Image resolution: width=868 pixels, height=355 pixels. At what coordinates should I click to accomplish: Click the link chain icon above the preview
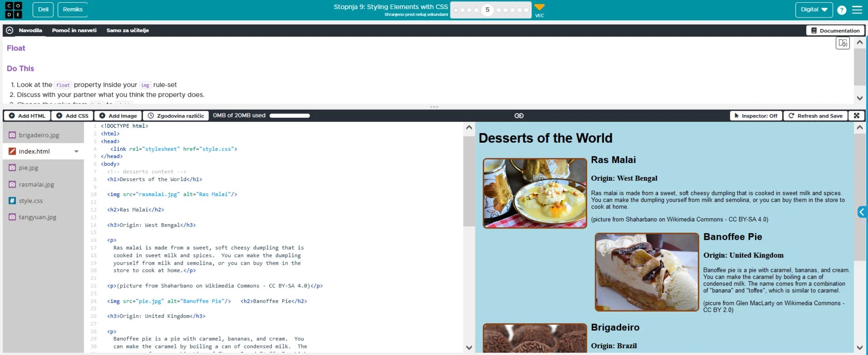pyautogui.click(x=519, y=116)
